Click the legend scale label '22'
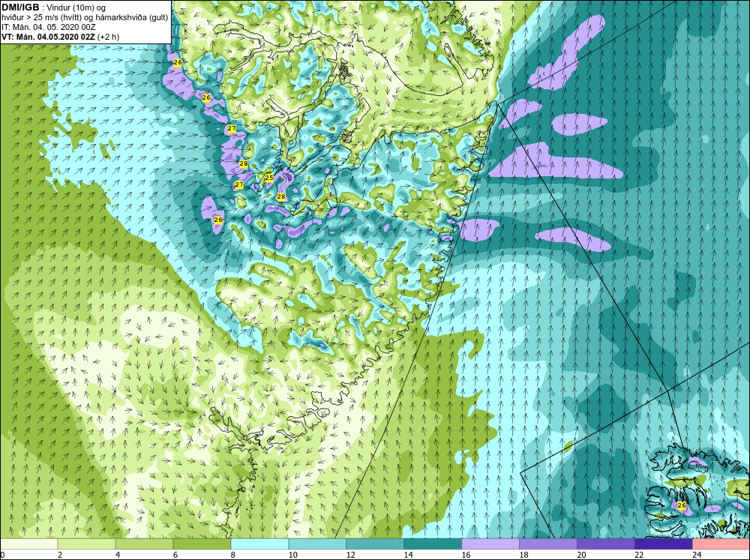Viewport: 750px width, 560px height. point(640,555)
